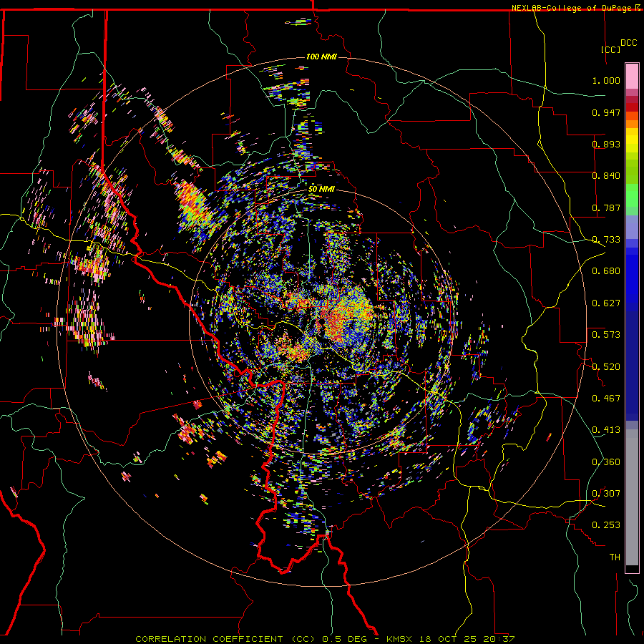Click the 0.307 legend value
This screenshot has width=644, height=644.
point(606,493)
